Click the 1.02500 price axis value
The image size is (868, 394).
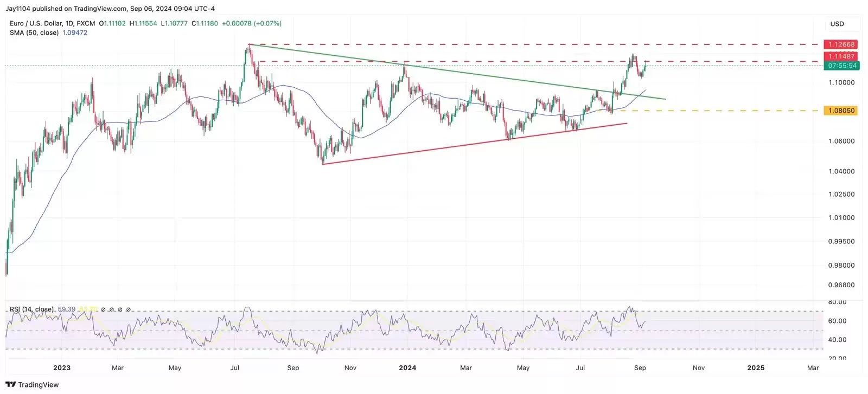(841, 194)
